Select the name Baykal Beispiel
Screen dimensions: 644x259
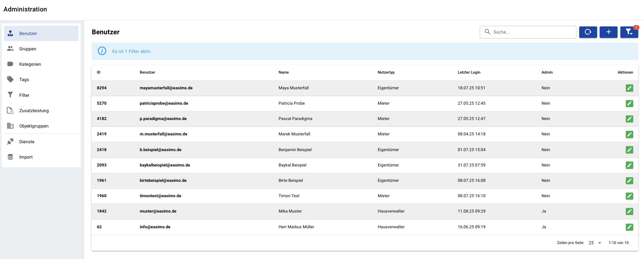pos(293,165)
